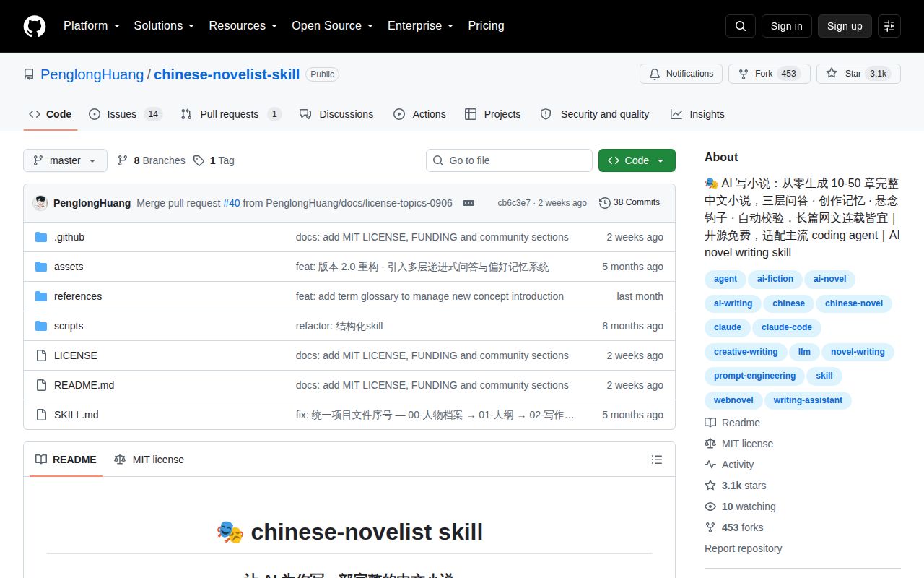924x578 pixels.
Task: Open the 38 Commits history link
Action: 629,202
